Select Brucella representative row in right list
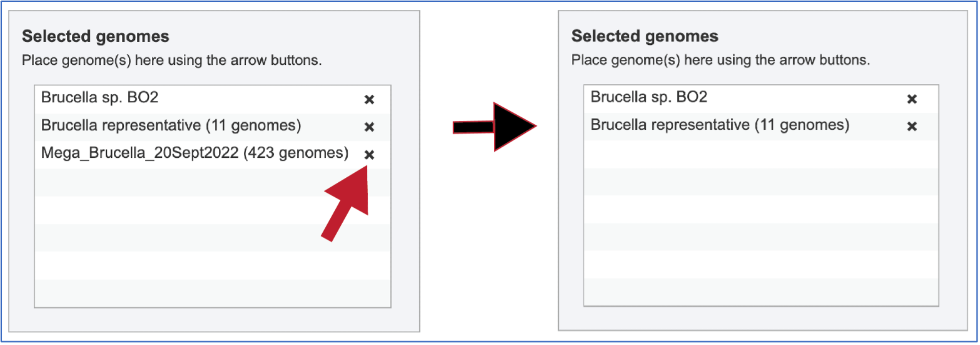 [761, 126]
